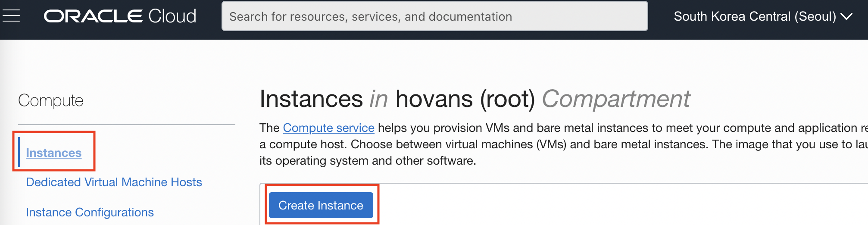Select Instances in the Compute sidebar
Screen dimensions: 868x225
click(x=53, y=153)
